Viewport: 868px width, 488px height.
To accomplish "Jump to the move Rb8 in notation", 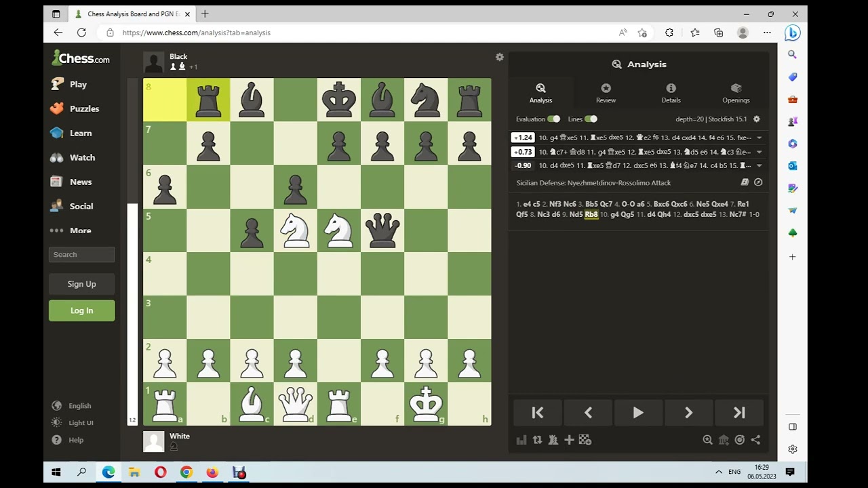I will click(x=591, y=215).
